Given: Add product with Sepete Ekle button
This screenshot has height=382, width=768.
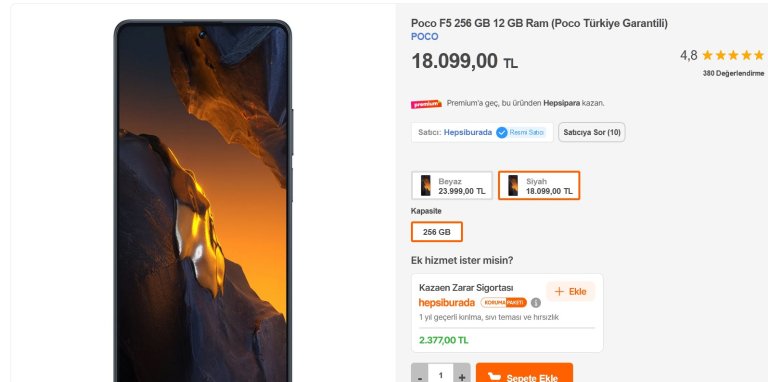Looking at the screenshot, I should point(524,376).
